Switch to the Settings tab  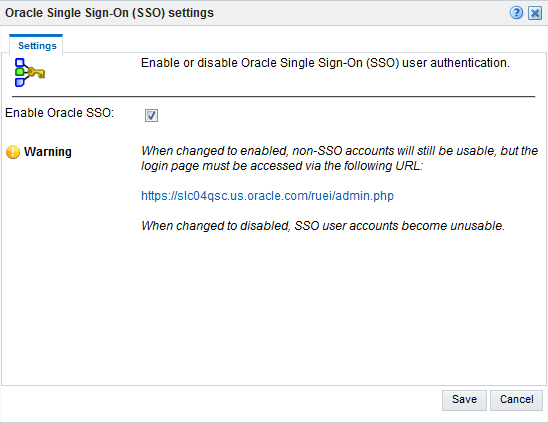coord(36,45)
